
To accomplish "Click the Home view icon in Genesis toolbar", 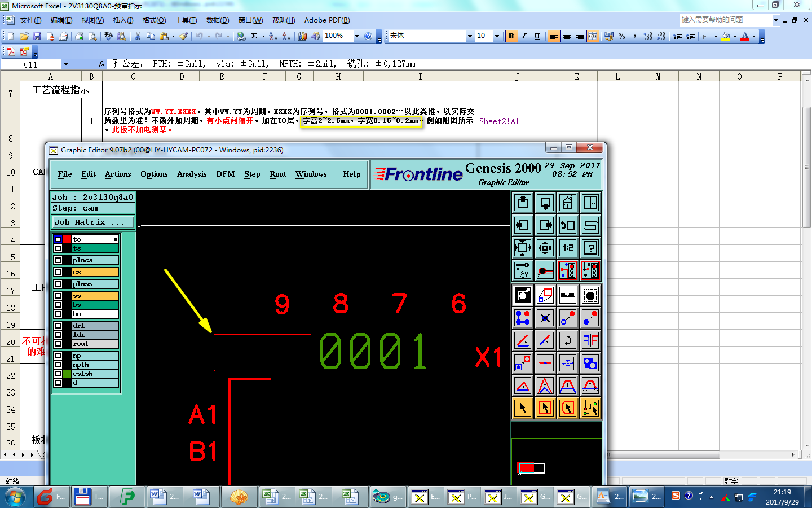I will pos(568,203).
